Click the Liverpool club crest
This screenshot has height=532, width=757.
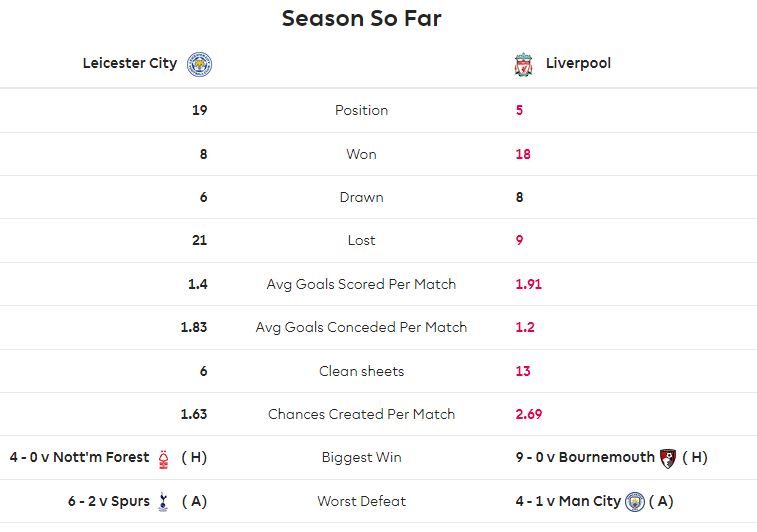[x=523, y=64]
